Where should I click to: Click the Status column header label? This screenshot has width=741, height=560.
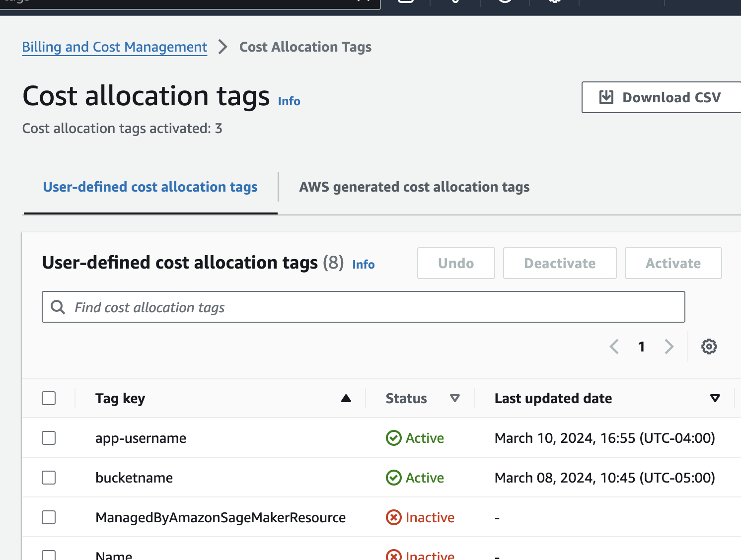(x=406, y=398)
